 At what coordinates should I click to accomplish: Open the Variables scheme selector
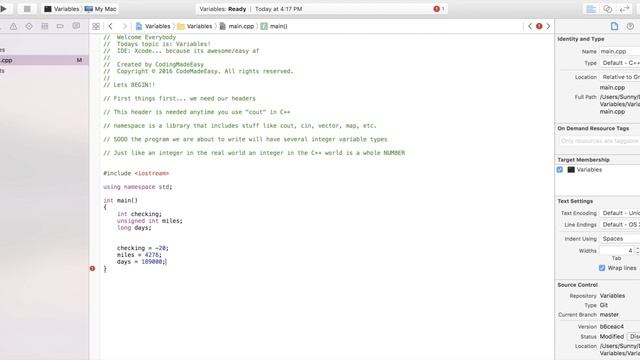(x=62, y=9)
